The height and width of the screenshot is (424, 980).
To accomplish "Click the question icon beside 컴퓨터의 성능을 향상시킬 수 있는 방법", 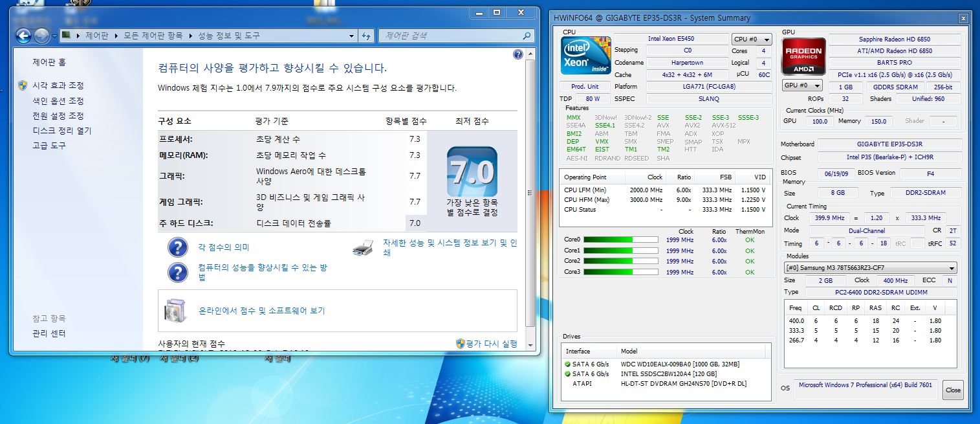I will 177,273.
